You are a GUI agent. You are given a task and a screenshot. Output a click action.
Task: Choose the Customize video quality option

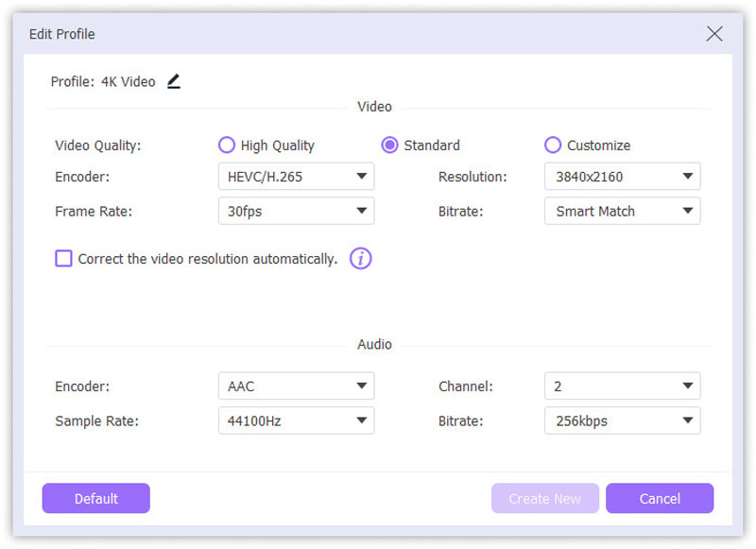[587, 146]
